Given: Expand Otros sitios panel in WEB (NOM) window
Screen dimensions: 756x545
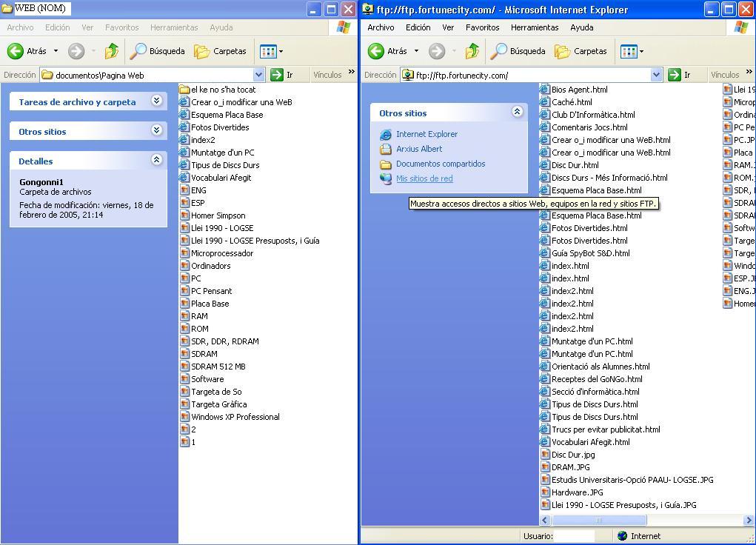Looking at the screenshot, I should coord(156,130).
